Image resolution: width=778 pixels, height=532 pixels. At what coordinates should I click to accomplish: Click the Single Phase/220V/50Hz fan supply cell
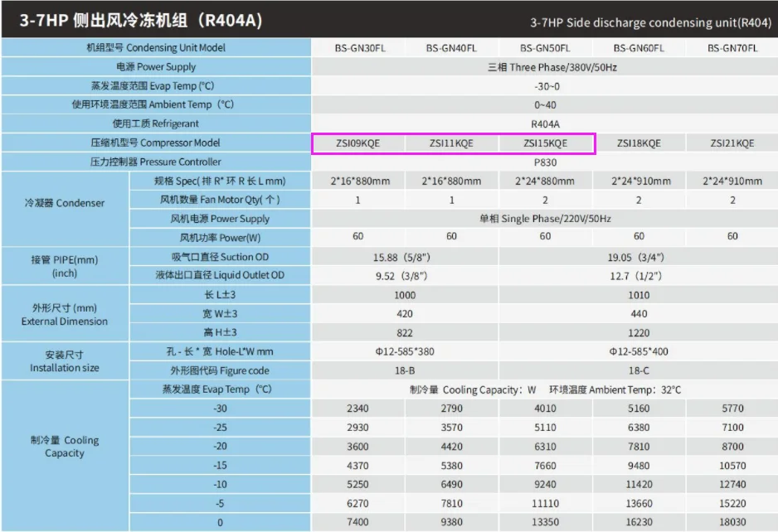point(545,219)
